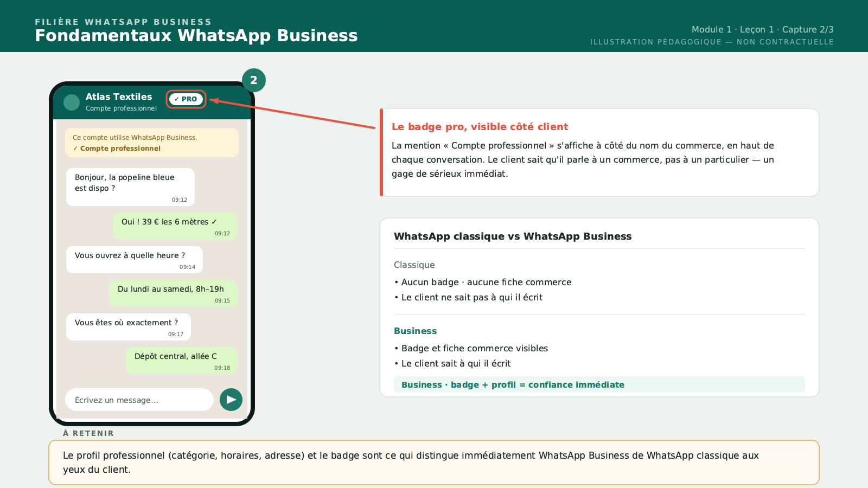Select the message "Vous ouvrez à quelle heure ?"
868x488 pixels.
[x=135, y=260]
